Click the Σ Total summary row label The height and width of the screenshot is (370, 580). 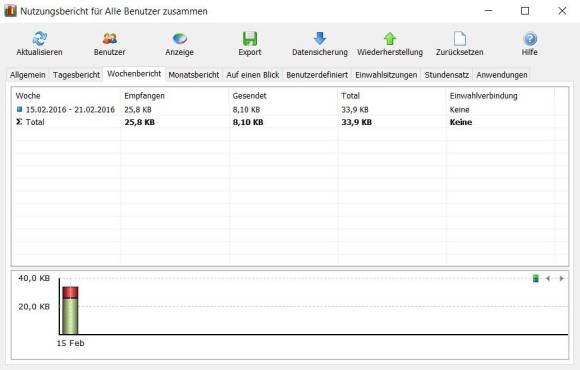(30, 122)
